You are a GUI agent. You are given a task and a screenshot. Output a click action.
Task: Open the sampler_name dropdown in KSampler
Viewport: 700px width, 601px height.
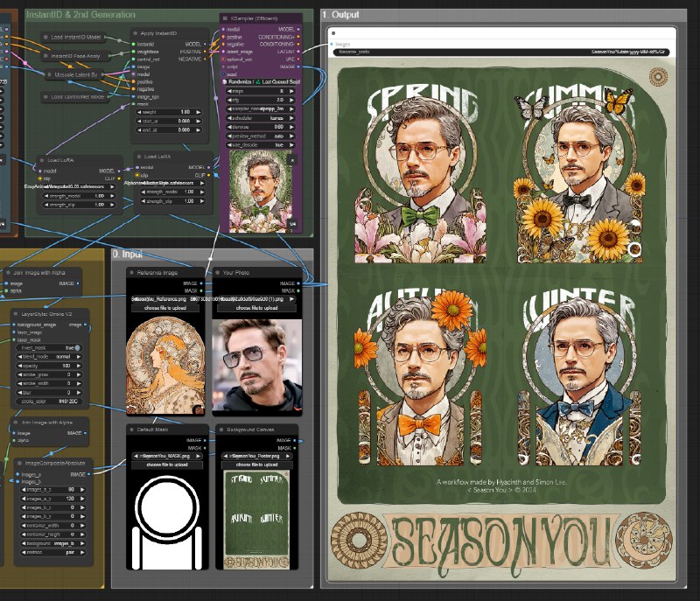pos(261,108)
